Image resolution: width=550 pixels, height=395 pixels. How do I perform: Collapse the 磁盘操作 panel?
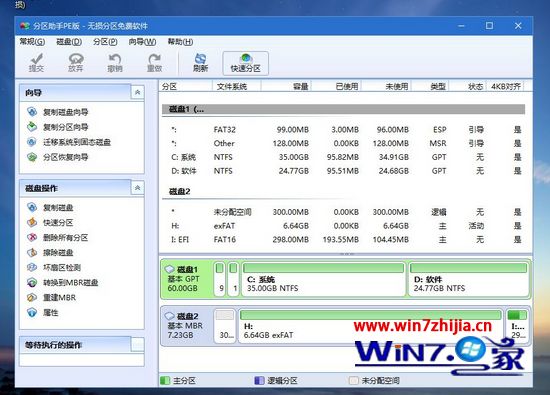click(x=138, y=188)
